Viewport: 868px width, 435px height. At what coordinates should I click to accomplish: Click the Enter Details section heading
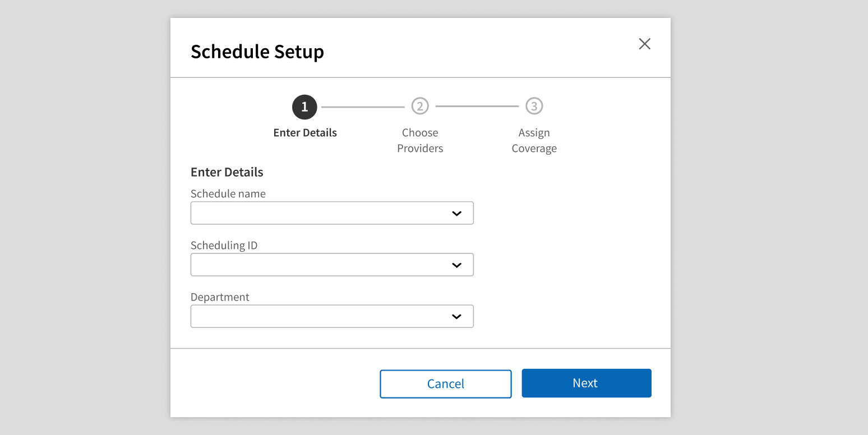pos(227,172)
